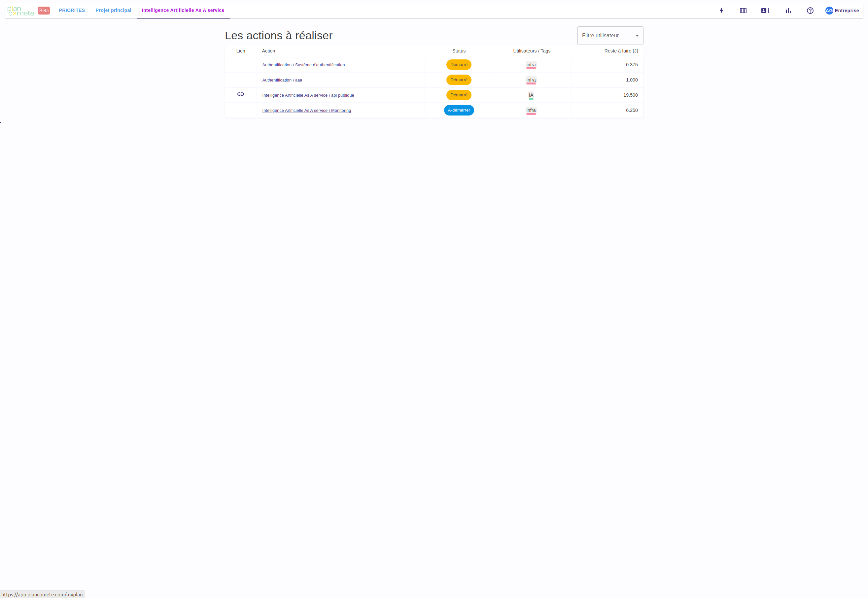
Task: Open the help question mark icon
Action: click(810, 11)
